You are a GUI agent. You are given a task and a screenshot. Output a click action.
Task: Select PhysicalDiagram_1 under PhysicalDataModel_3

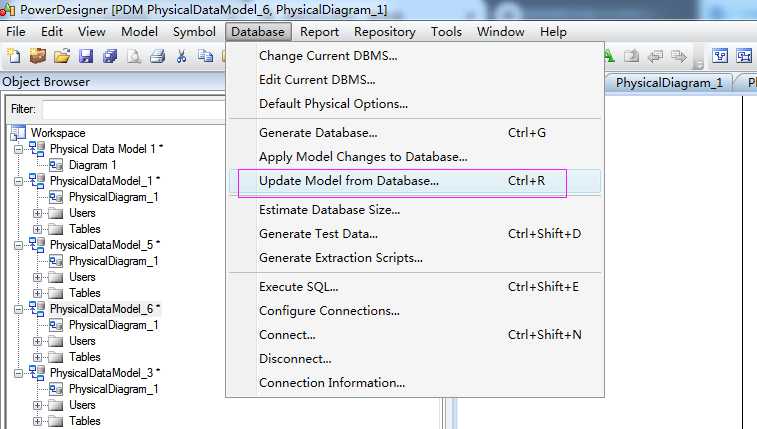(x=113, y=389)
